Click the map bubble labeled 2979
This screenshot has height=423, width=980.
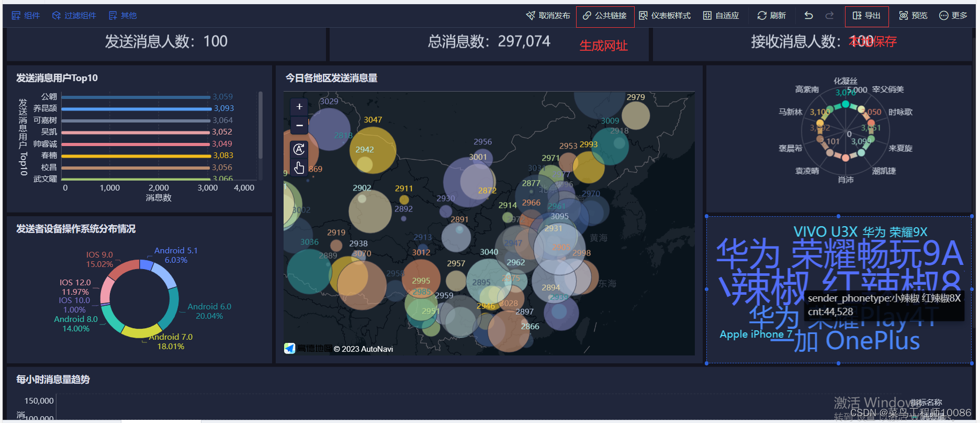coord(636,115)
